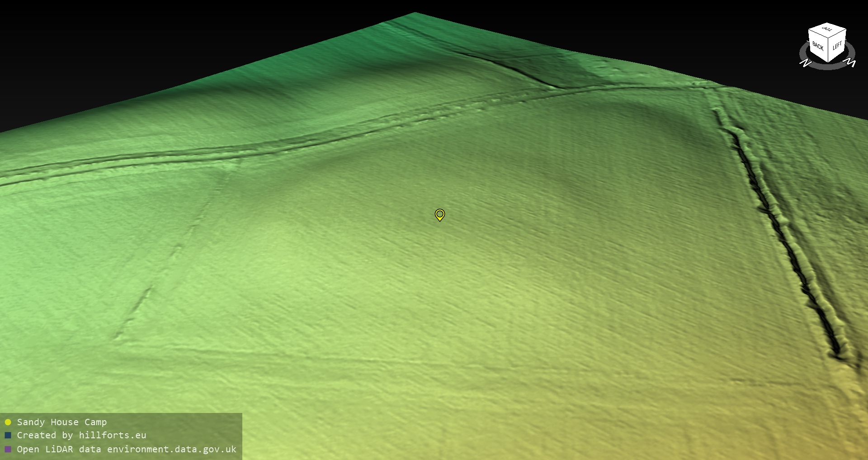Screen dimensions: 868x460
Task: Click the black background left of the terrain peak
Action: point(136,45)
